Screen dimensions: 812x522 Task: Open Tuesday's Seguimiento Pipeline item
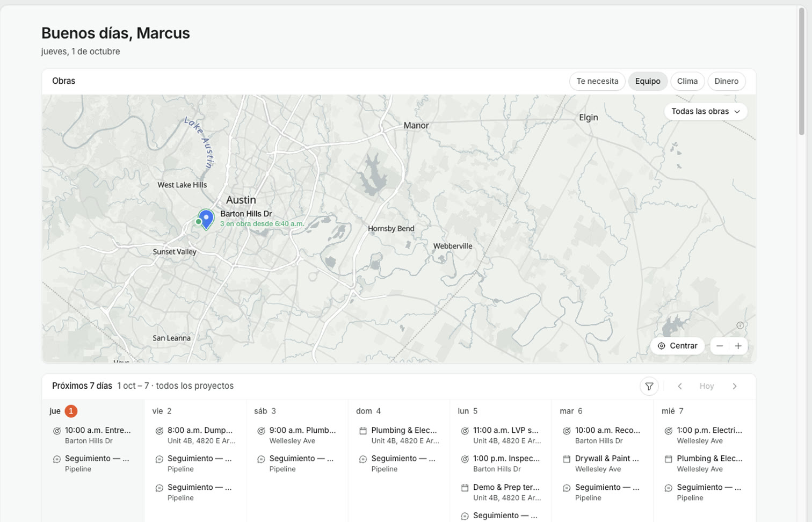(603, 492)
